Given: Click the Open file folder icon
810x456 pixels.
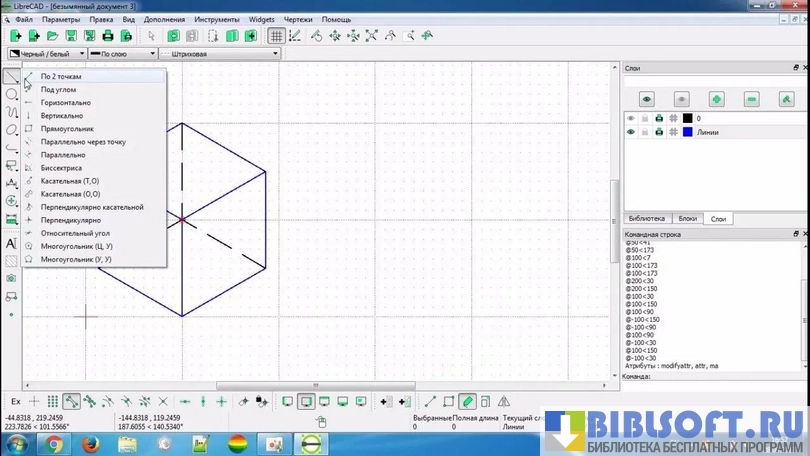Looking at the screenshot, I should (x=52, y=36).
